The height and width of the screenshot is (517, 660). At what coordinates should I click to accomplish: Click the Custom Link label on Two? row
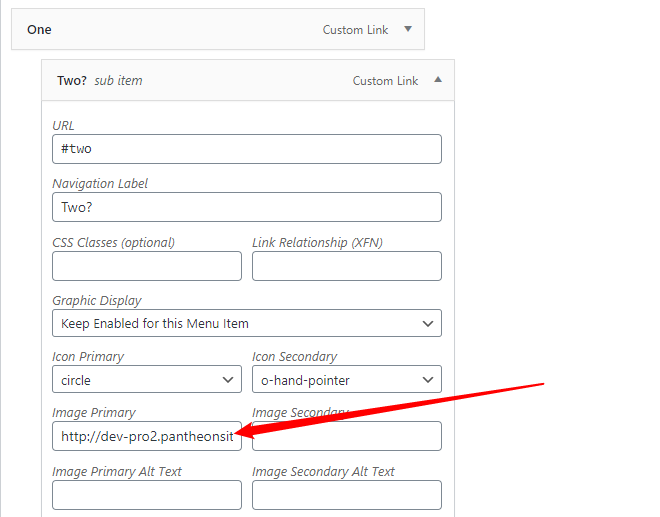click(x=385, y=81)
